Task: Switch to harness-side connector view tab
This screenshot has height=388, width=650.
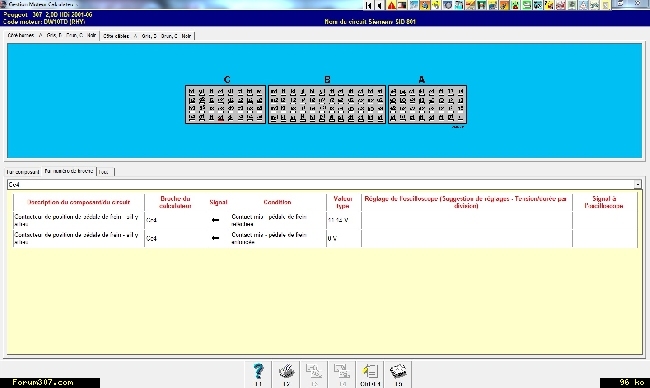Action: click(x=52, y=36)
